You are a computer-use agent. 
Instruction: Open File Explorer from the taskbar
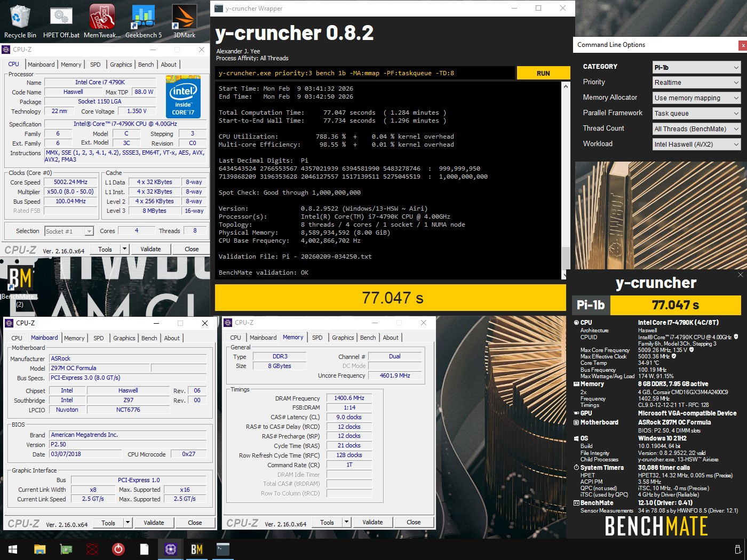(x=39, y=549)
